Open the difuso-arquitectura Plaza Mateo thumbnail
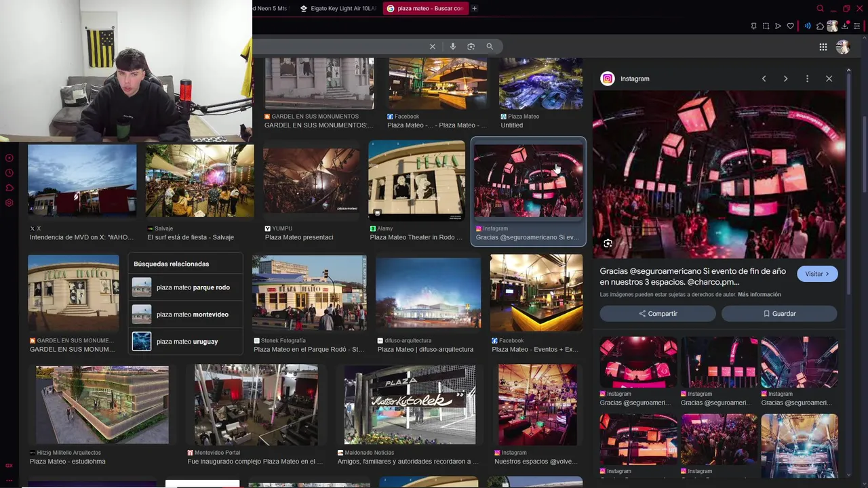Viewport: 868px width, 488px height. (428, 293)
